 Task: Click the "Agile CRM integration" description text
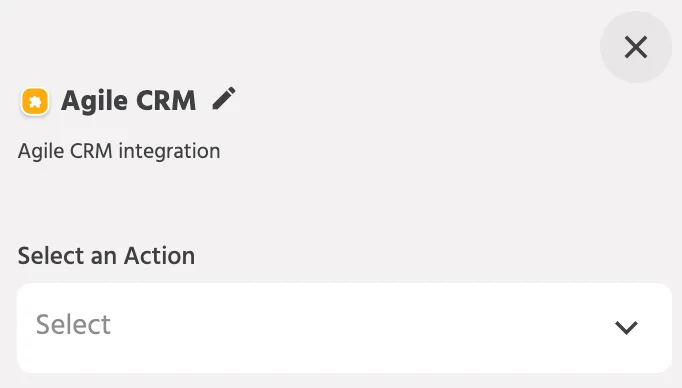(x=119, y=152)
